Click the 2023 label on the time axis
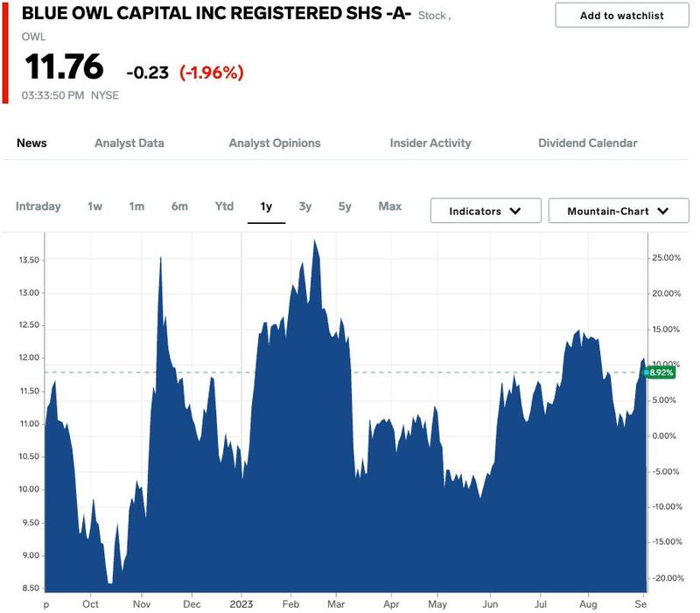 (x=241, y=604)
